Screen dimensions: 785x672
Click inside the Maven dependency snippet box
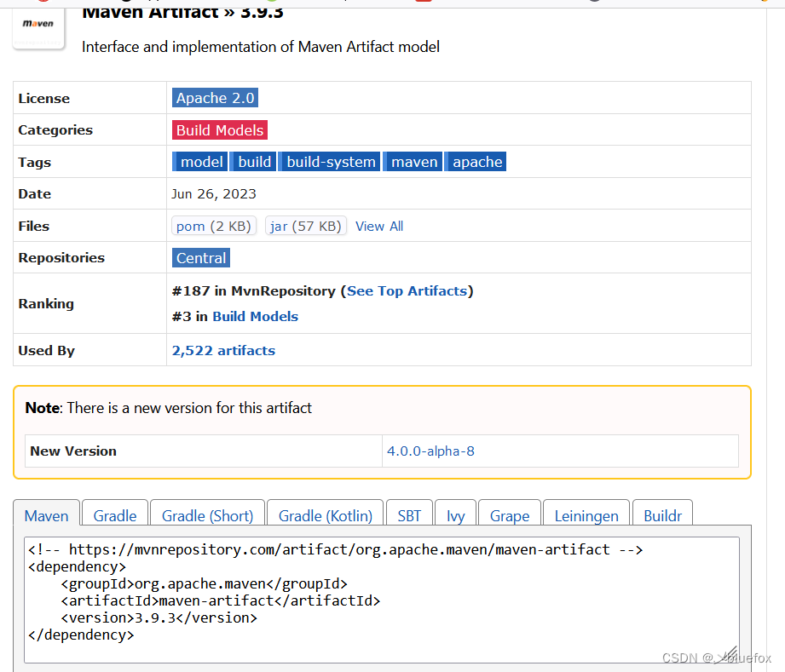[x=382, y=600]
